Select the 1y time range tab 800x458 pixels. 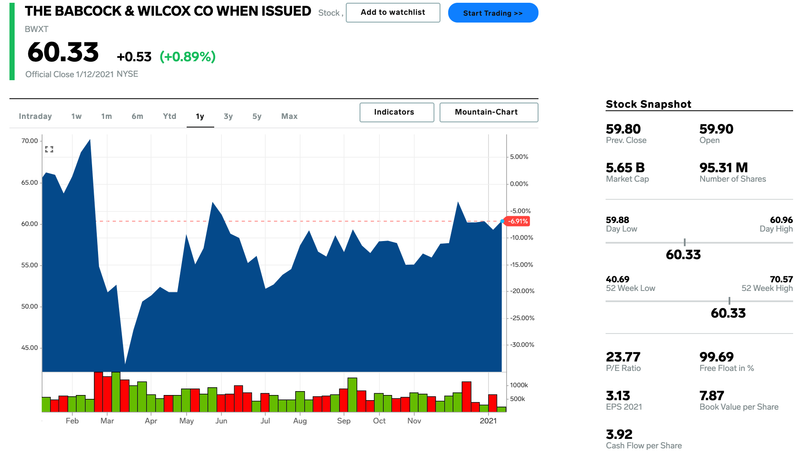coord(200,116)
